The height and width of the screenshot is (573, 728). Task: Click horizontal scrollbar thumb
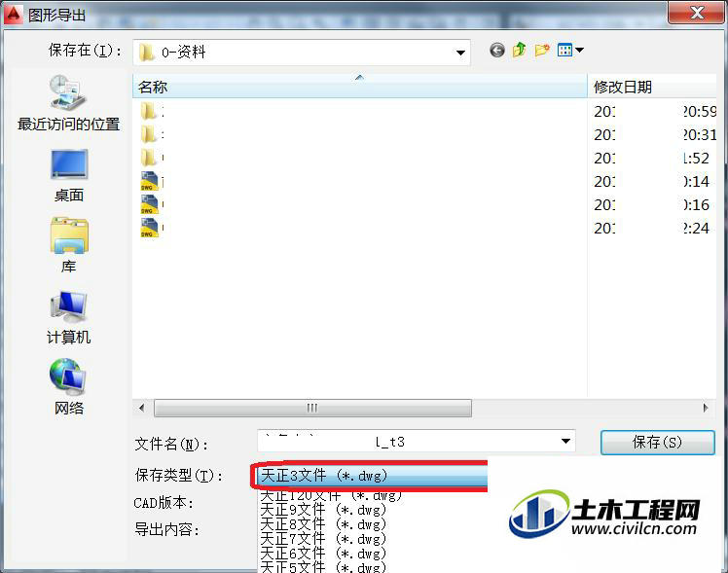[312, 409]
